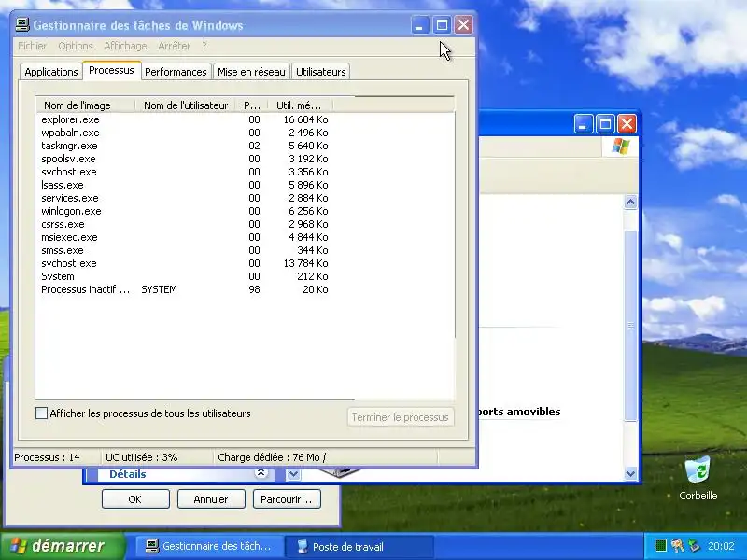This screenshot has width=747, height=560.
Task: Sort by Nom de l'image column header
Action: tap(86, 105)
